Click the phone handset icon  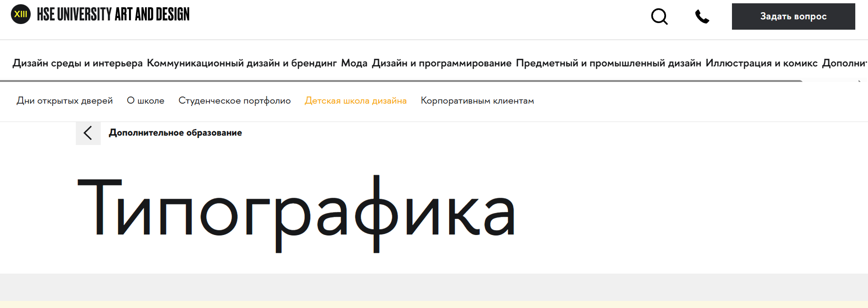(702, 17)
